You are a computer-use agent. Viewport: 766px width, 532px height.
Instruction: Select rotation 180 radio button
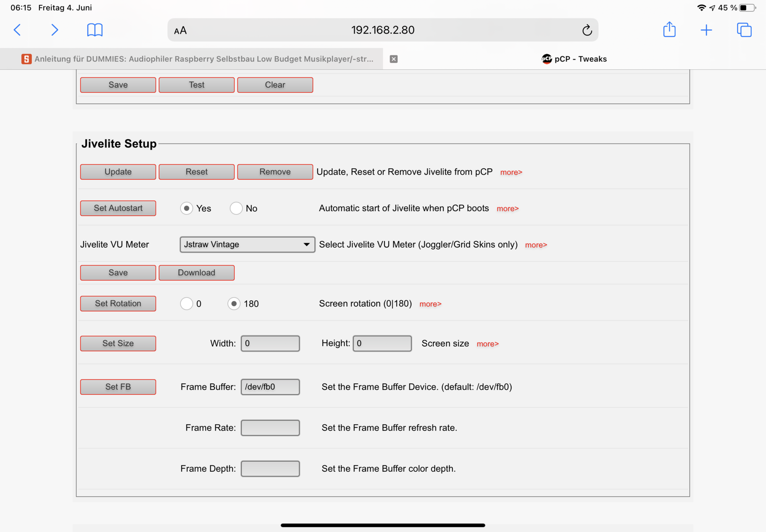point(234,303)
